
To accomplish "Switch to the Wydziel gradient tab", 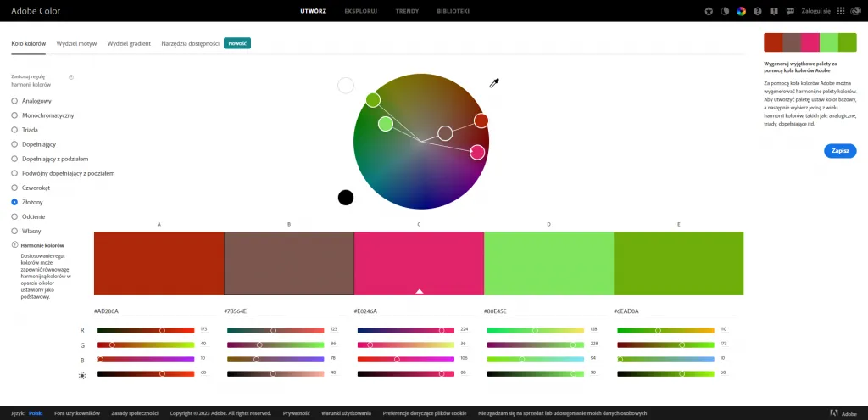I will 129,43.
